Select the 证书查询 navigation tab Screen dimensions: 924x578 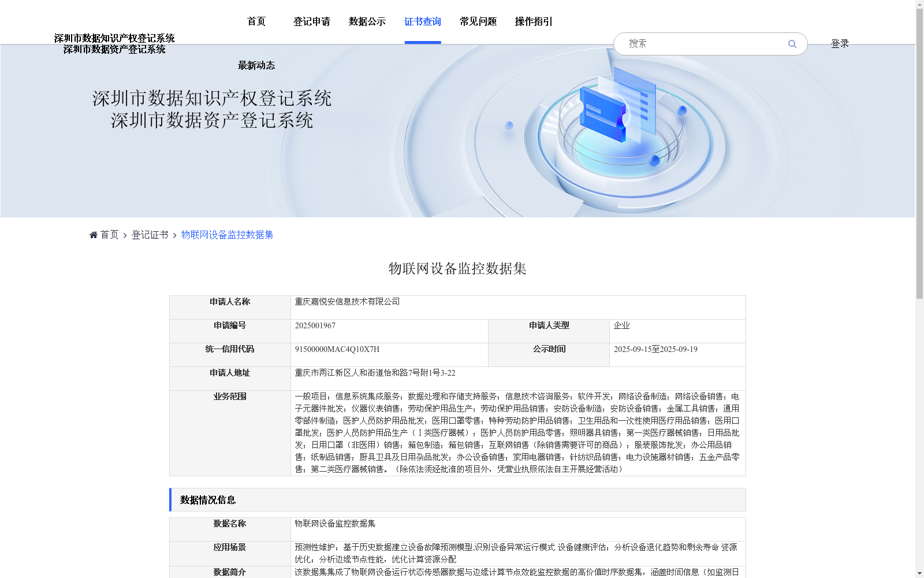pos(423,21)
